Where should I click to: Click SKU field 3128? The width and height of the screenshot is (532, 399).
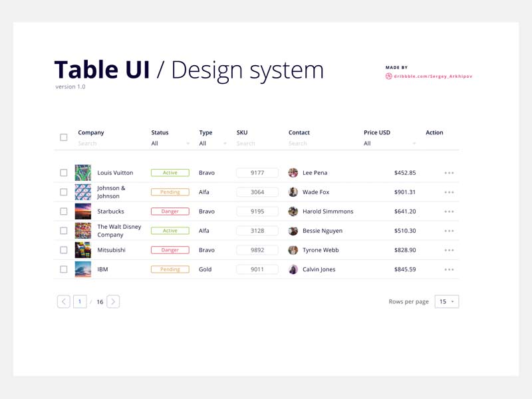click(x=257, y=231)
